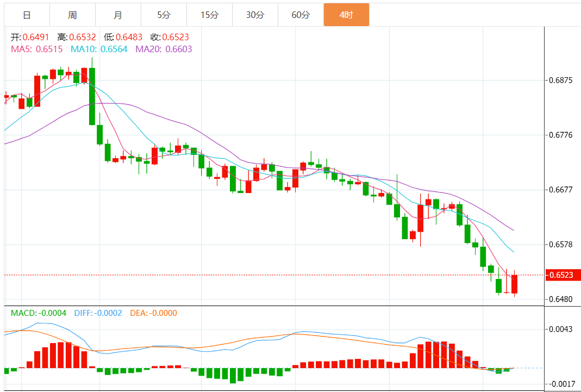The width and height of the screenshot is (581, 392).
Task: Select the 周 weekly timeframe tab
Action: [73, 15]
